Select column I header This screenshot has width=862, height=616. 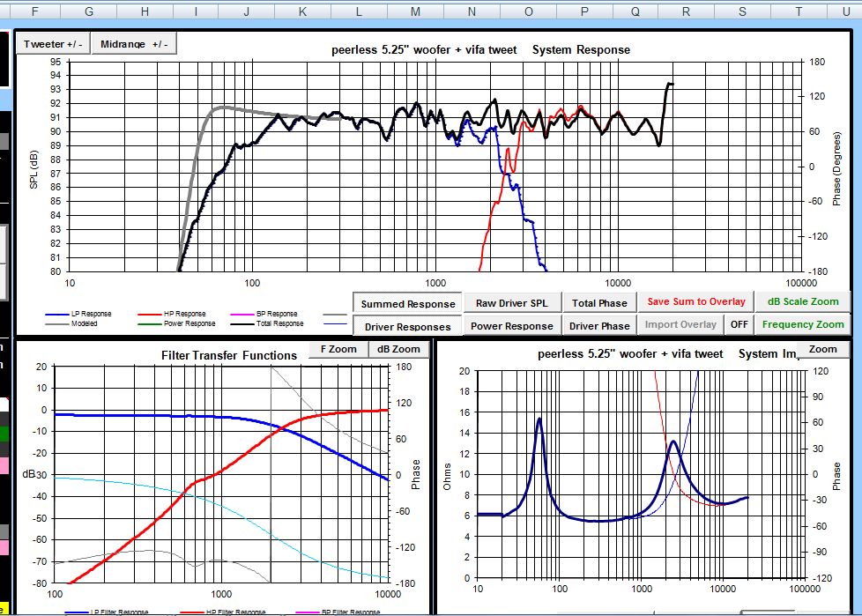click(x=196, y=11)
